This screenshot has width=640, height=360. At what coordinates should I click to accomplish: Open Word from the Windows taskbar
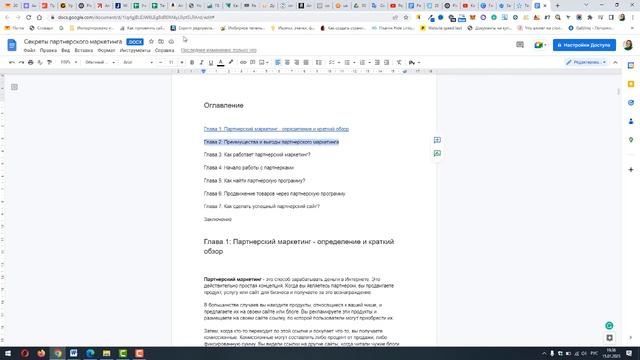click(x=73, y=353)
